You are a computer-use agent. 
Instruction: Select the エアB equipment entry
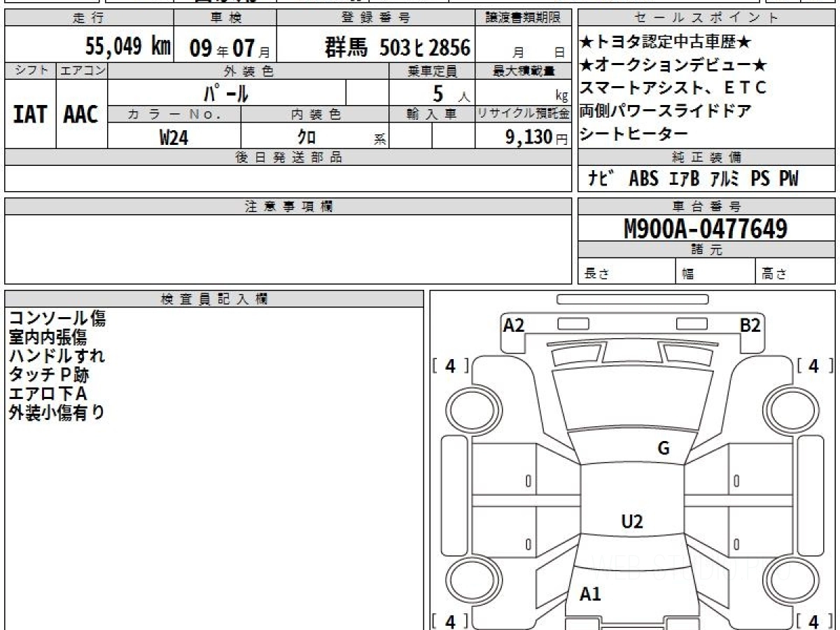click(684, 178)
